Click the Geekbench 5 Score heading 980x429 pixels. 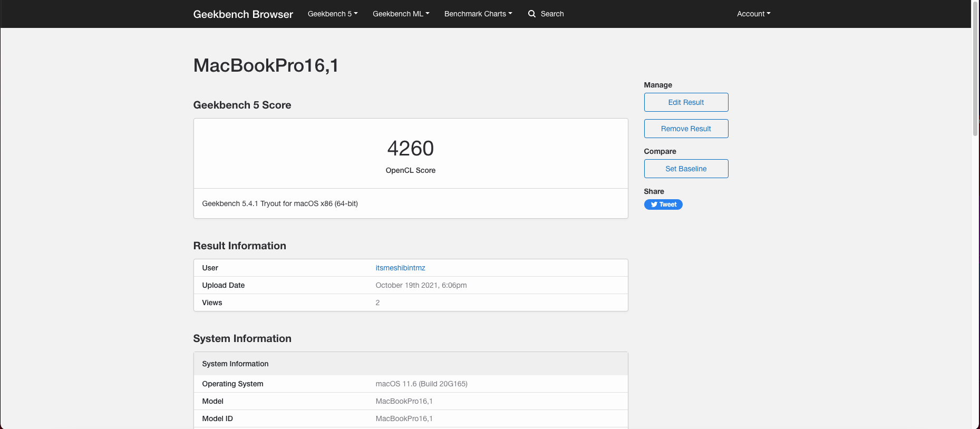(242, 105)
